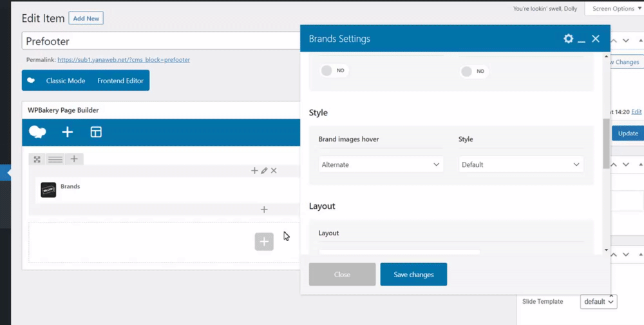The width and height of the screenshot is (644, 325).
Task: Click the Update button
Action: (627, 133)
